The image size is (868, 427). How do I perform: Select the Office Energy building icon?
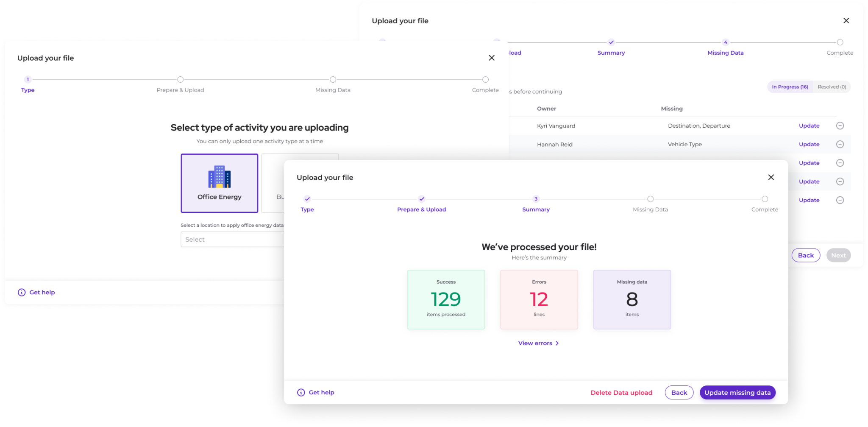click(x=219, y=176)
